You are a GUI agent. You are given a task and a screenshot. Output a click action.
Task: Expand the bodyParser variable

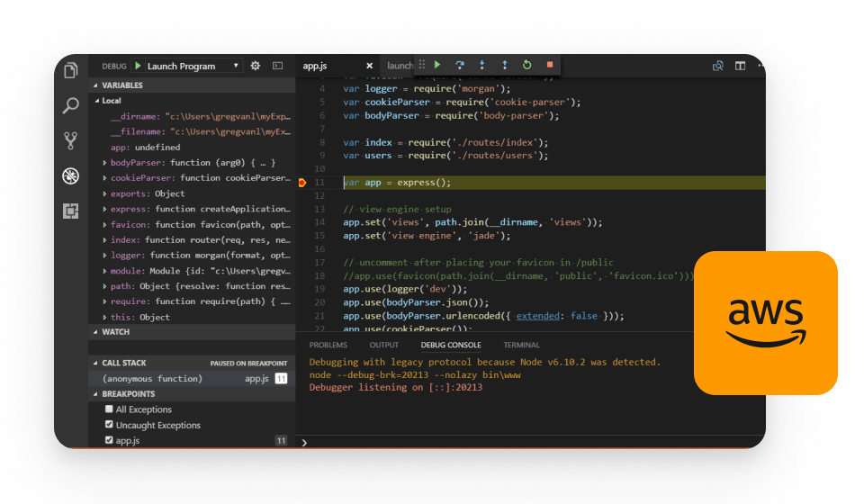coord(105,163)
